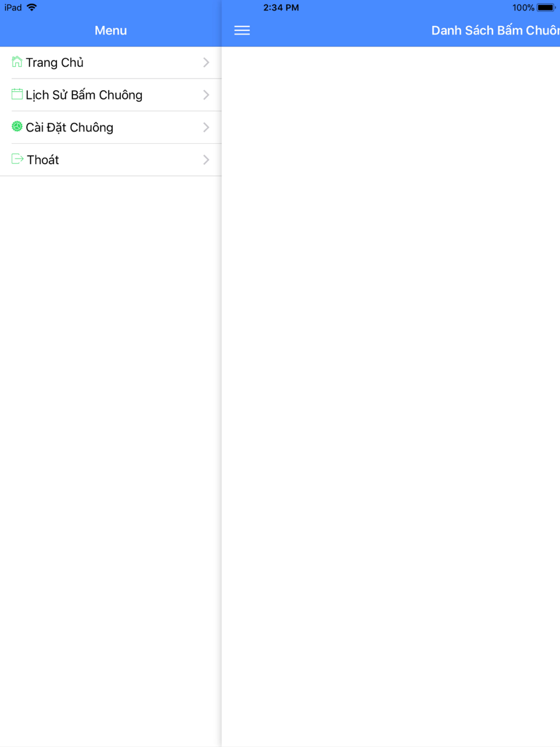Click the green logout arrow icon
Screen dimensions: 560x747
(x=17, y=159)
